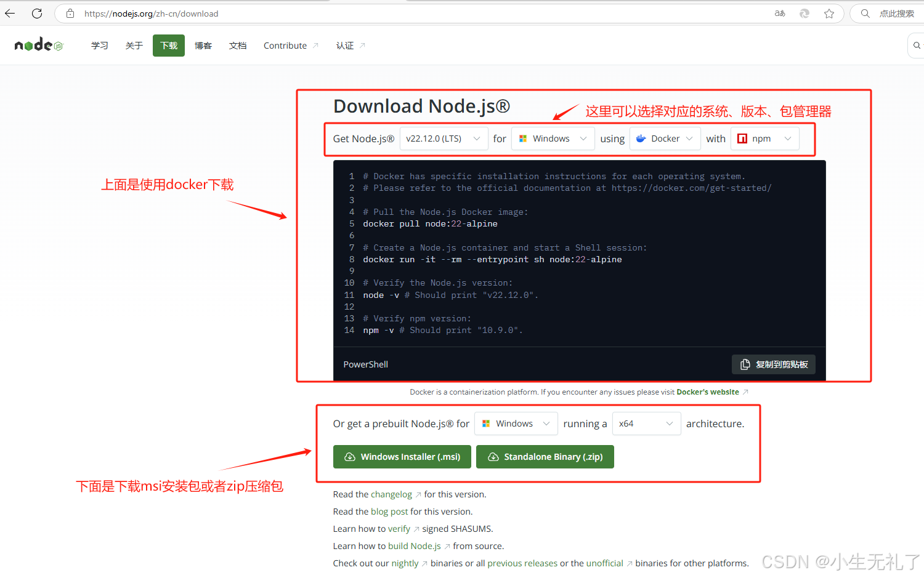Reload the page with refresh icon

pyautogui.click(x=37, y=13)
